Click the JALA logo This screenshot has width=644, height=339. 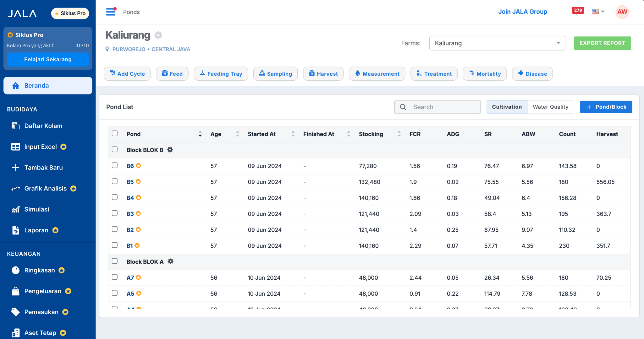click(22, 13)
